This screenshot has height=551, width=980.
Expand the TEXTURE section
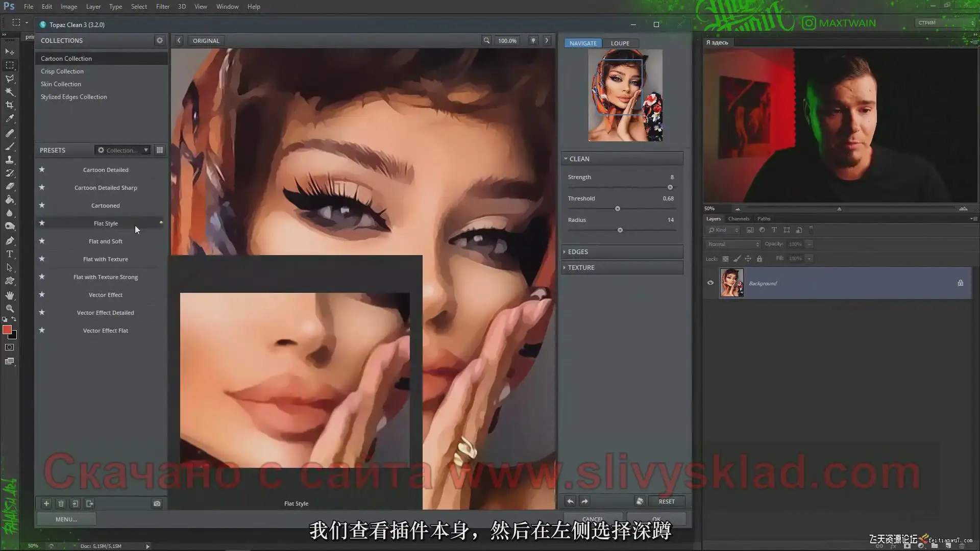point(581,267)
